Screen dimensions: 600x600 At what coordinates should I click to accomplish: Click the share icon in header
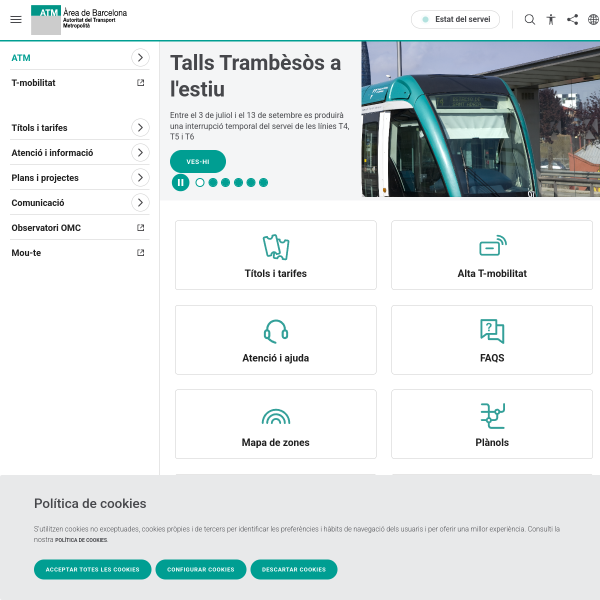pyautogui.click(x=572, y=20)
